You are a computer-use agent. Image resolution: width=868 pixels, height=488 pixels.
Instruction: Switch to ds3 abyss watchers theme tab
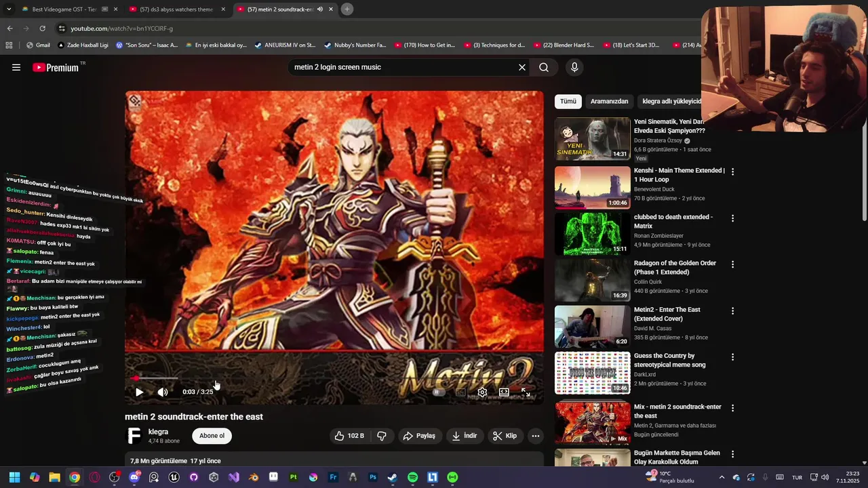pos(176,9)
